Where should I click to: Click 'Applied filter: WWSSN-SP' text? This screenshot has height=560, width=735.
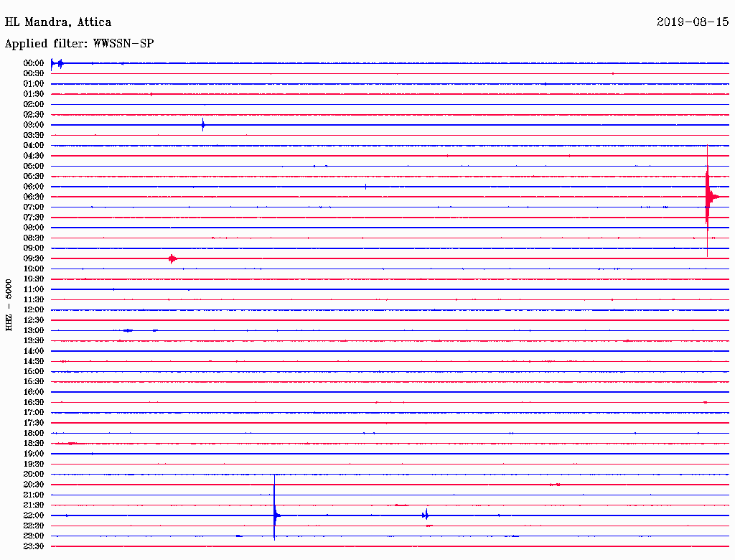pyautogui.click(x=79, y=44)
